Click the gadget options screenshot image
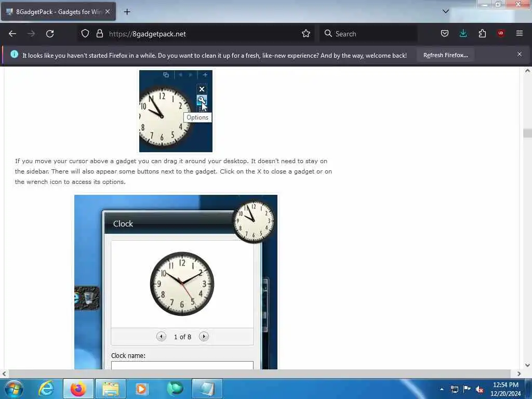The height and width of the screenshot is (399, 532). (x=176, y=111)
